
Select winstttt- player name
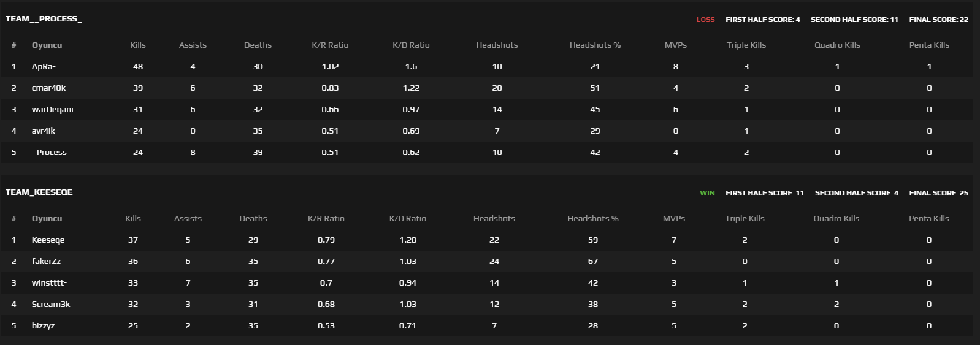[49, 282]
